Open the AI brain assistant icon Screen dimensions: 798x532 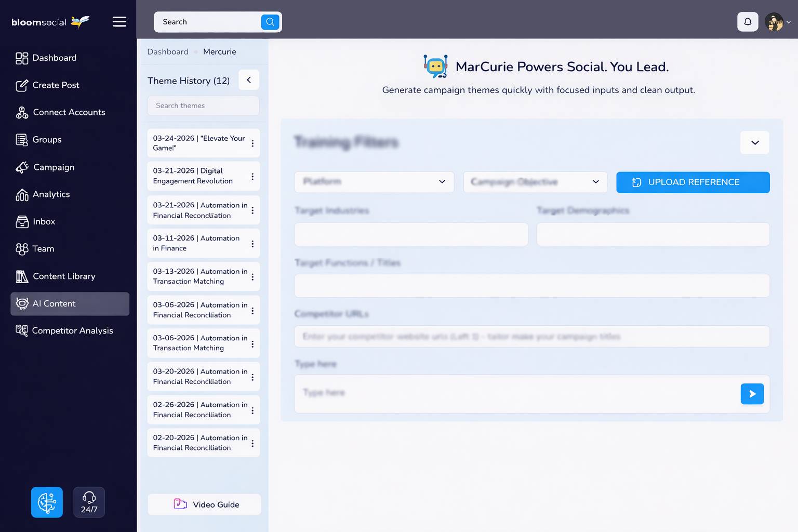click(x=47, y=502)
